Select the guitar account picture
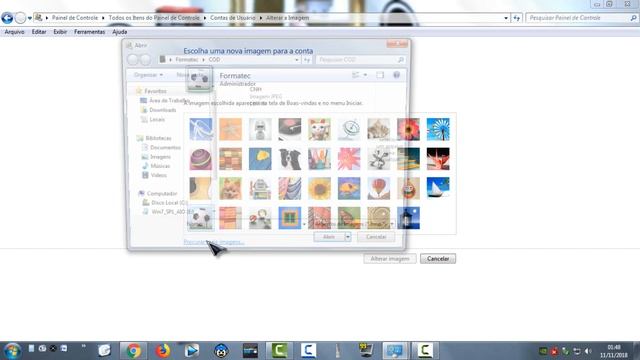640x360 pixels. click(200, 188)
